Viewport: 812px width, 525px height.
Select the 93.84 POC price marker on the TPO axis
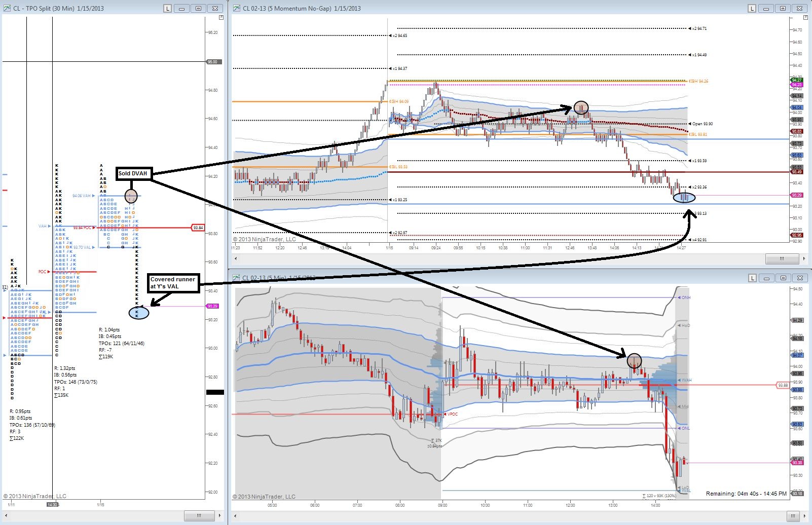pos(198,228)
